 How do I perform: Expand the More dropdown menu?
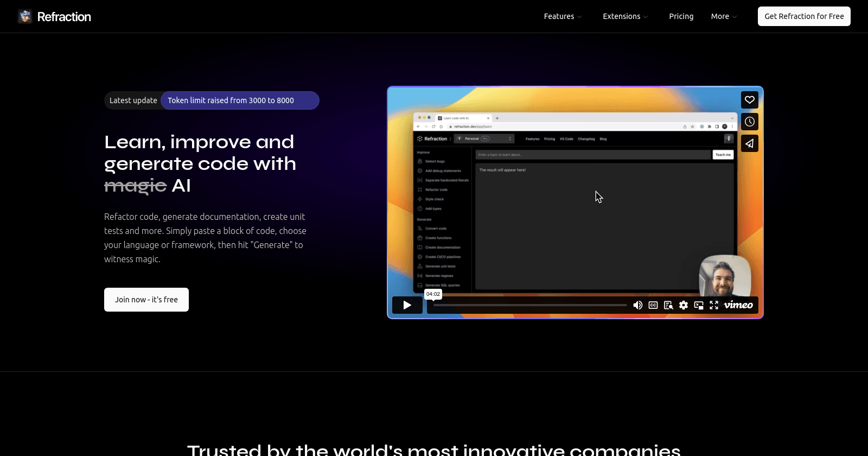coord(724,16)
